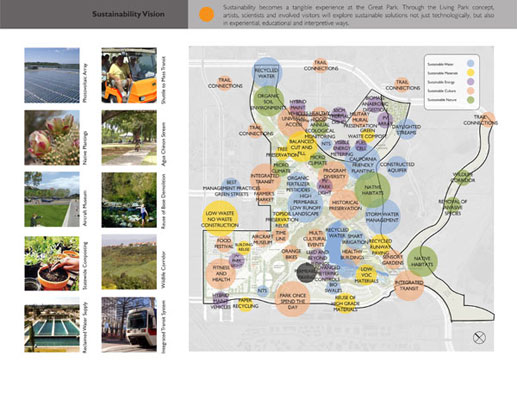Select the Sustainable Materials yellow legend swatch
This screenshot has width=517, height=400.
[x=470, y=73]
